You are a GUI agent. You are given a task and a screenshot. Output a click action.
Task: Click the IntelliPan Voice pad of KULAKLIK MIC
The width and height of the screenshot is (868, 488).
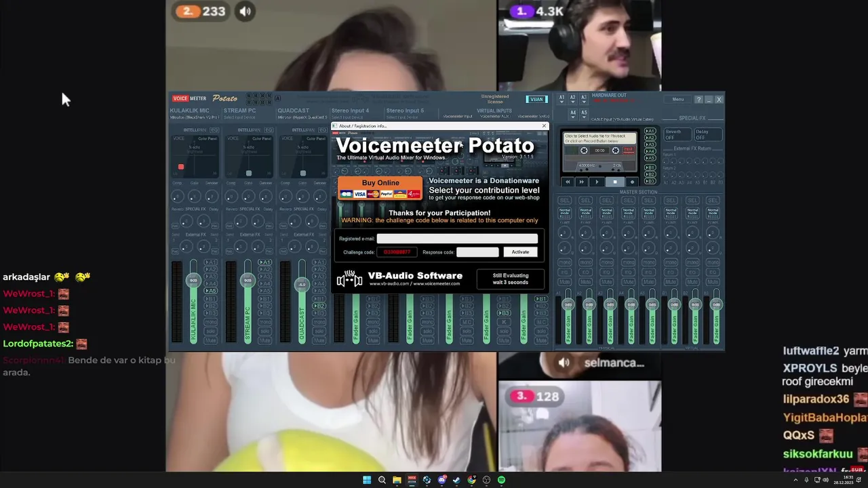[195, 157]
